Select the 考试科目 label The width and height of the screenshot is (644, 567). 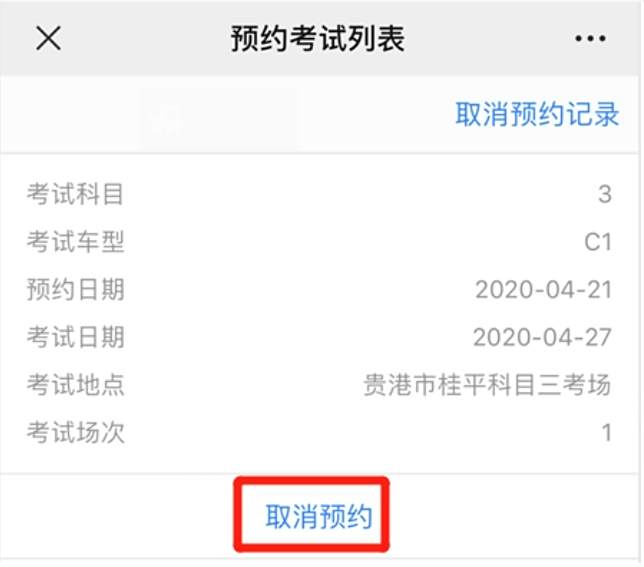coord(76,194)
